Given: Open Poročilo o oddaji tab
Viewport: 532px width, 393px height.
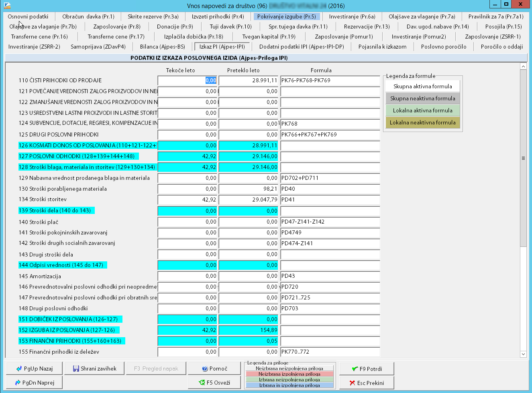Looking at the screenshot, I should [502, 47].
